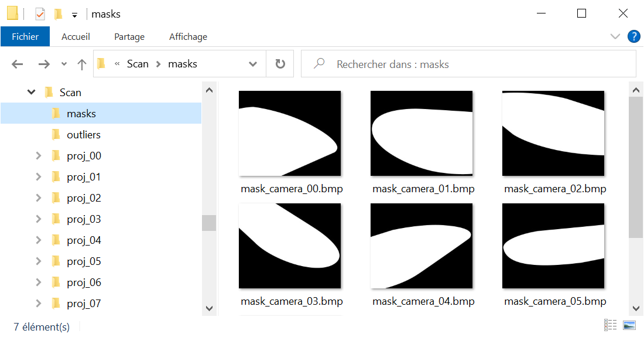Expand the proj_00 folder in tree
Image resolution: width=644 pixels, height=337 pixels.
click(x=39, y=156)
